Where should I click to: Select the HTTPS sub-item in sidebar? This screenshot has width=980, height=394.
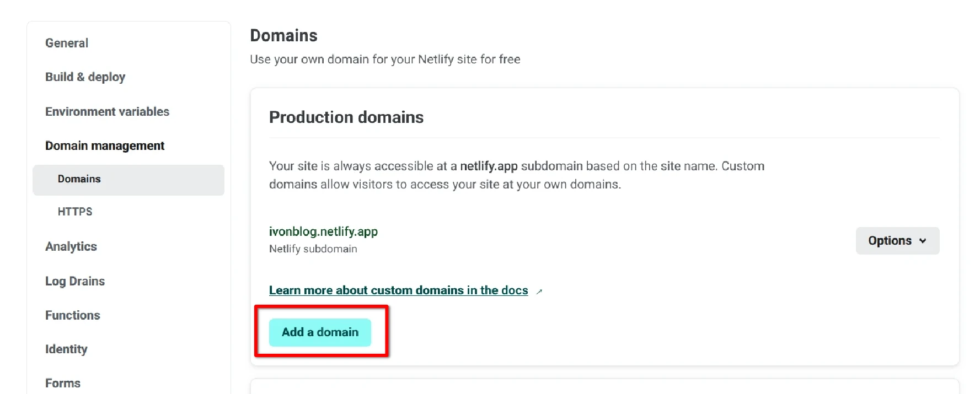pos(75,212)
